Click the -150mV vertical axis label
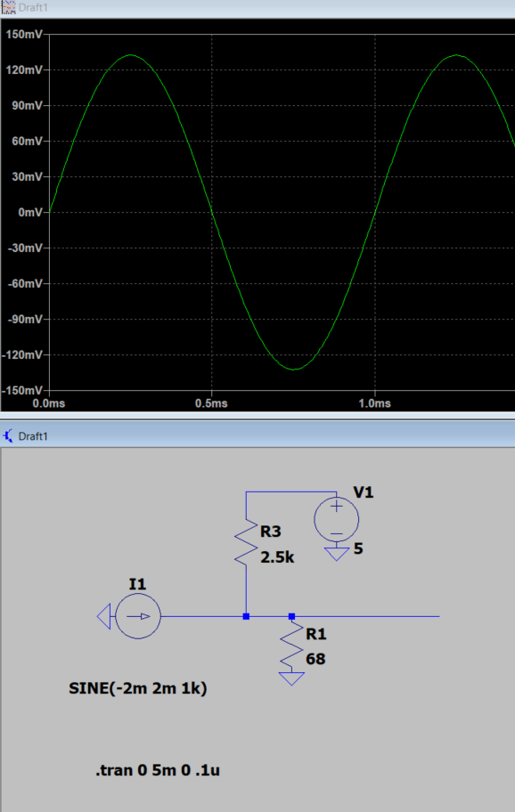This screenshot has height=812, width=515. coord(23,391)
